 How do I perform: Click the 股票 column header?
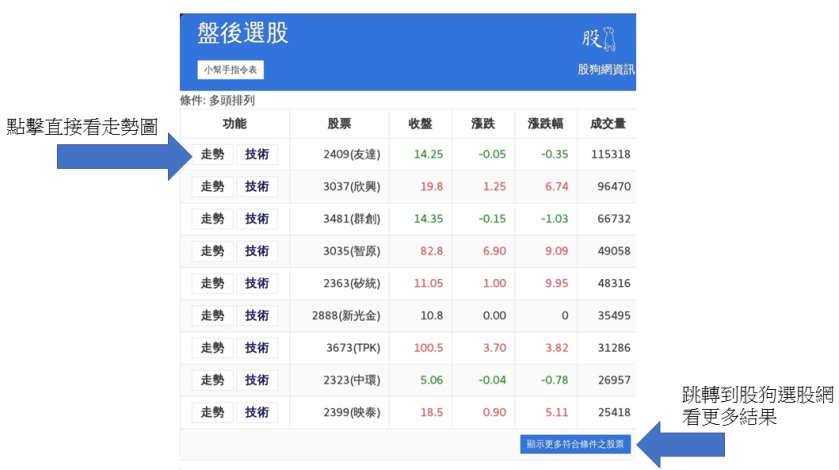339,124
